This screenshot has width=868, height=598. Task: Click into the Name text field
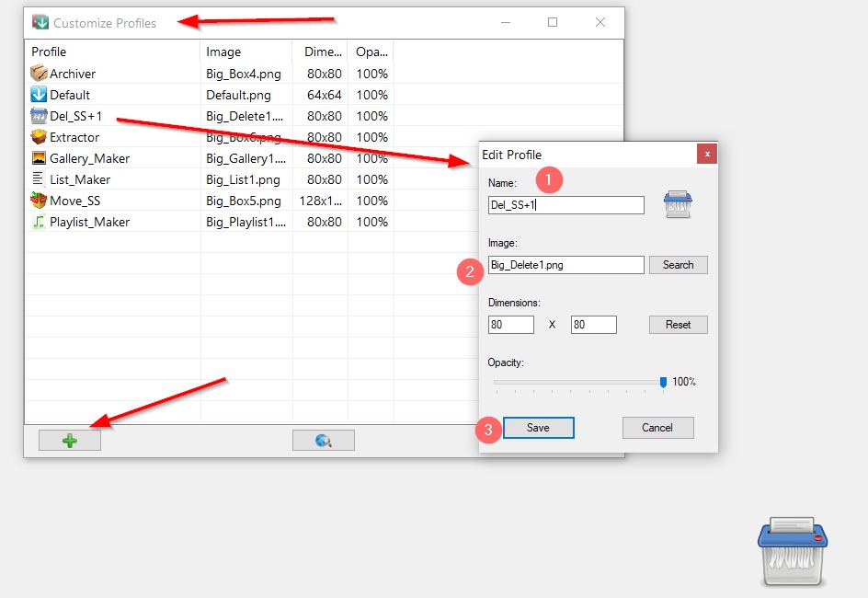point(565,205)
